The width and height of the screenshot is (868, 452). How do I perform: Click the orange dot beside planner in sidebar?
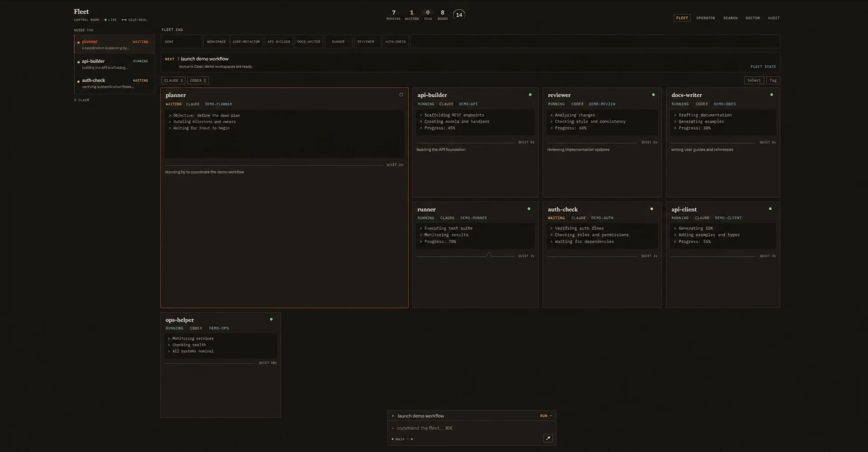point(79,42)
